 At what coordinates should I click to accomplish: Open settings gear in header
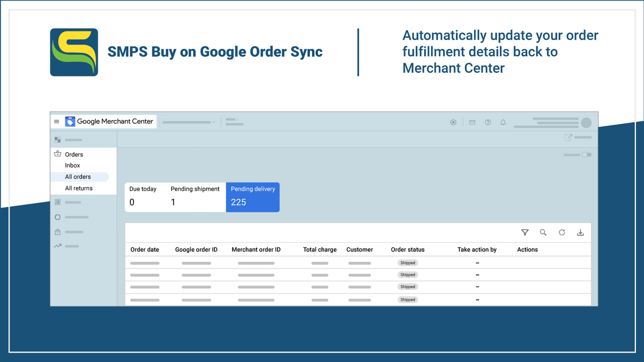click(x=453, y=122)
